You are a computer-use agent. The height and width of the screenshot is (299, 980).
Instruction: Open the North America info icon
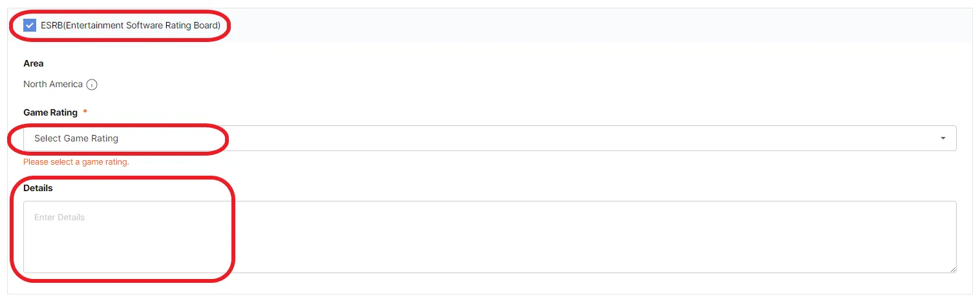tap(92, 85)
